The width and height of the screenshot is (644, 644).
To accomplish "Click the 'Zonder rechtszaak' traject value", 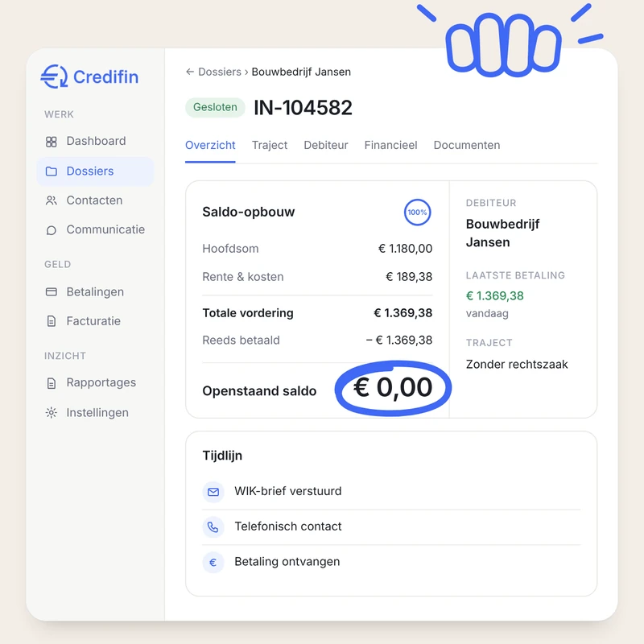I will click(517, 365).
